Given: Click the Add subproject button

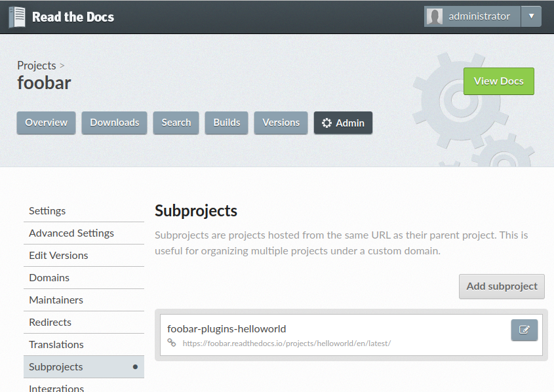Looking at the screenshot, I should [x=502, y=286].
